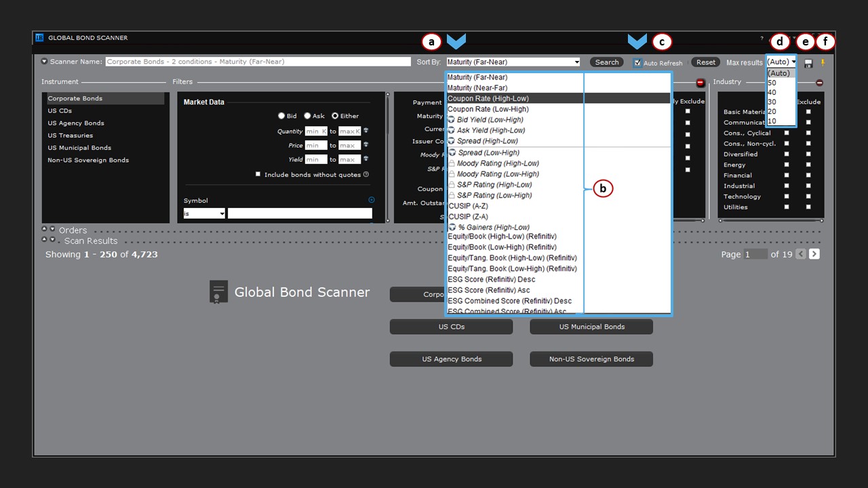868x488 pixels.
Task: Click the save scanner floppy disk icon
Action: (808, 63)
